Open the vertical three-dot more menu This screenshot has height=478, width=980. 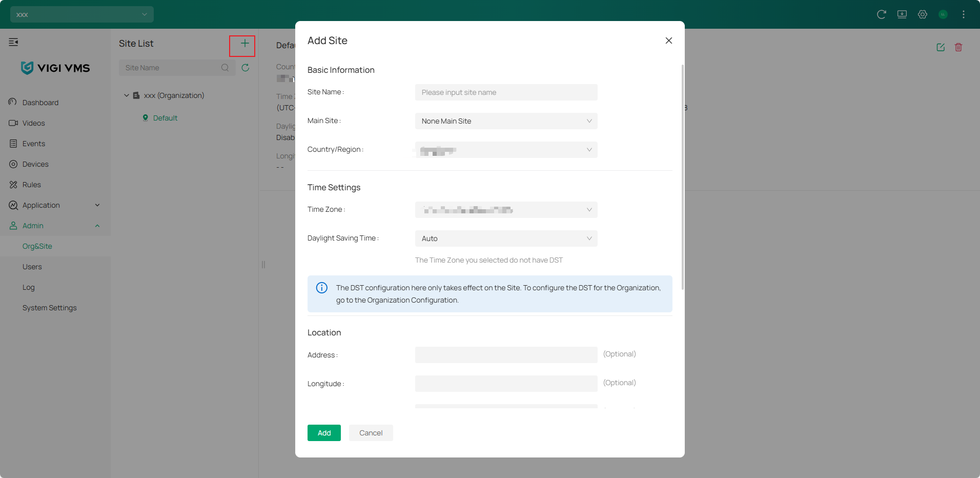[x=964, y=14]
